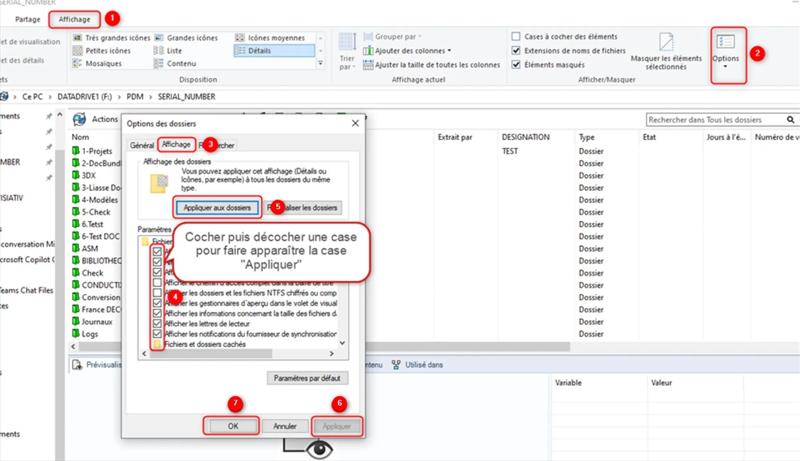This screenshot has height=461, width=800.
Task: Toggle Cases à cocher des éléments checkbox
Action: pyautogui.click(x=516, y=37)
